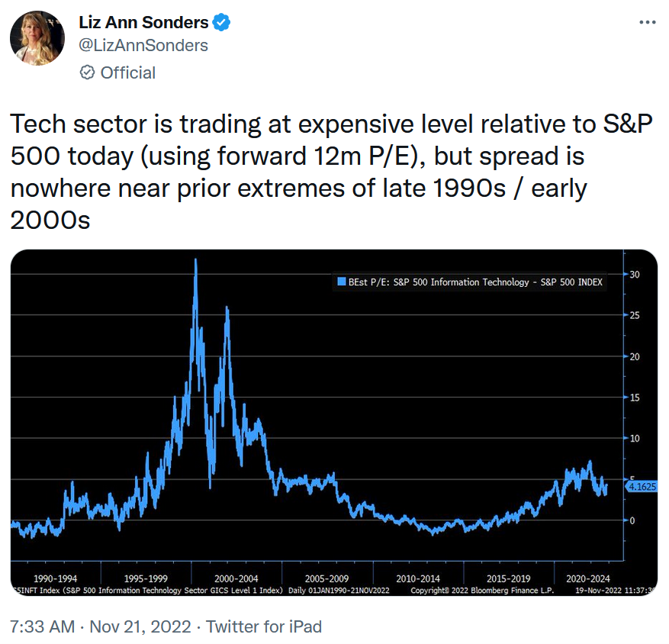669x644 pixels.
Task: Click the 7:33 AM timestamp
Action: pyautogui.click(x=43, y=626)
